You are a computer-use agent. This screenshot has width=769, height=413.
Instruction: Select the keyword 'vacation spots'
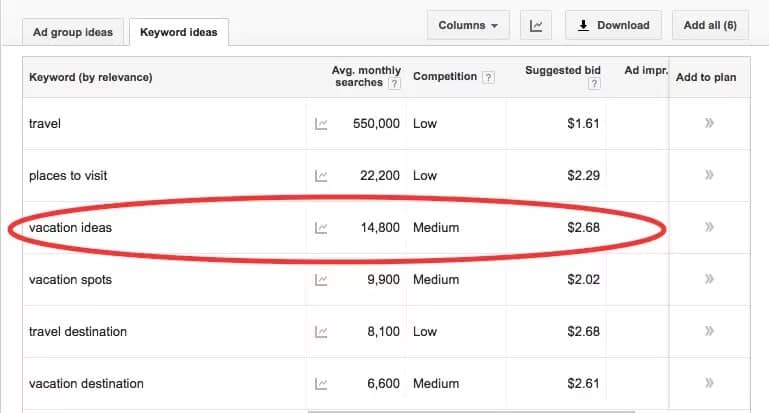click(x=70, y=280)
